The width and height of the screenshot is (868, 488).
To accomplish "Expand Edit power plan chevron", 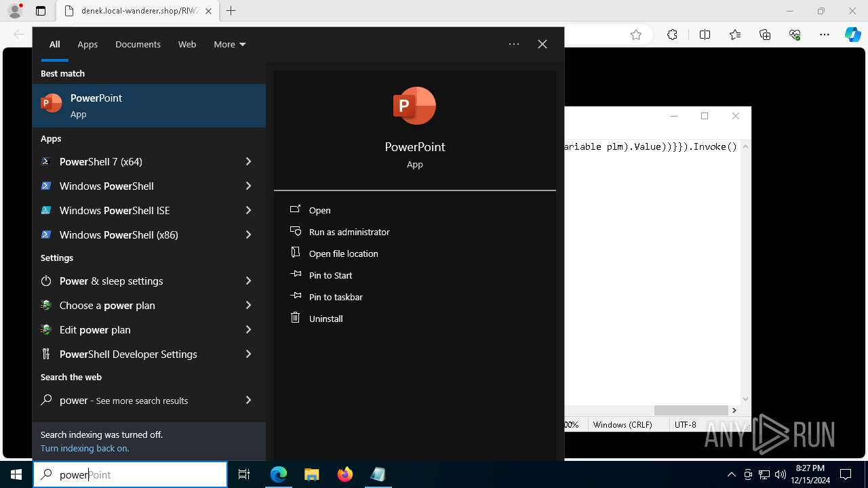I will (x=248, y=329).
